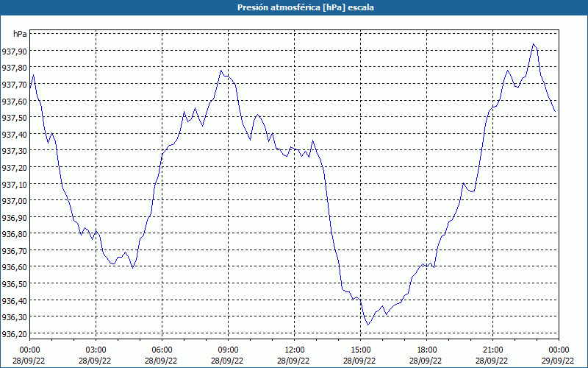Select the 937,70 Y-axis label

pos(15,85)
